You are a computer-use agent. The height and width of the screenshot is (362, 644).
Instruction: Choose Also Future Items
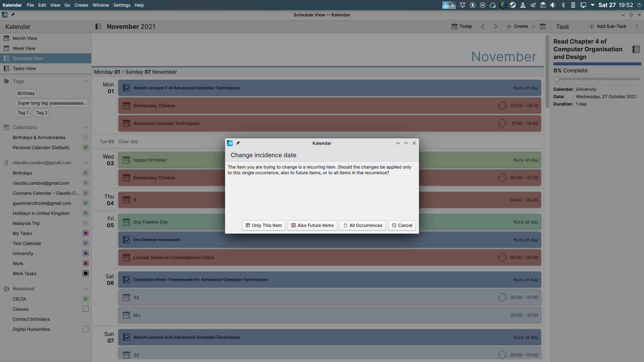(312, 225)
